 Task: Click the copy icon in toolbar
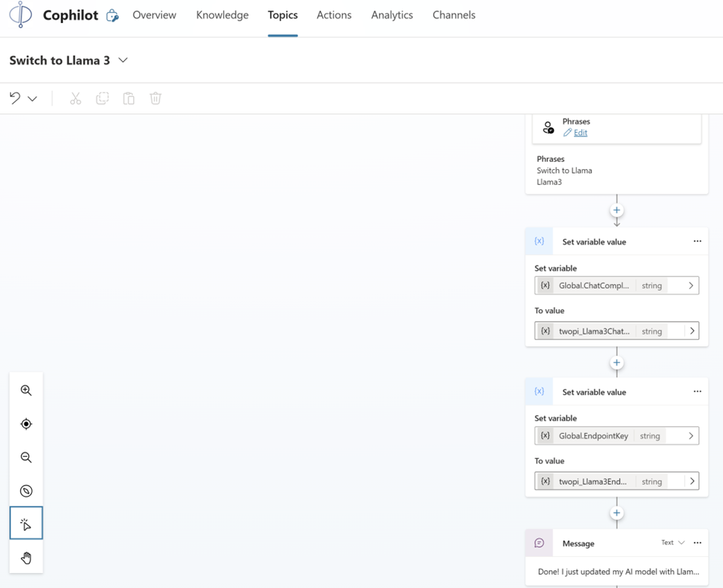(102, 99)
